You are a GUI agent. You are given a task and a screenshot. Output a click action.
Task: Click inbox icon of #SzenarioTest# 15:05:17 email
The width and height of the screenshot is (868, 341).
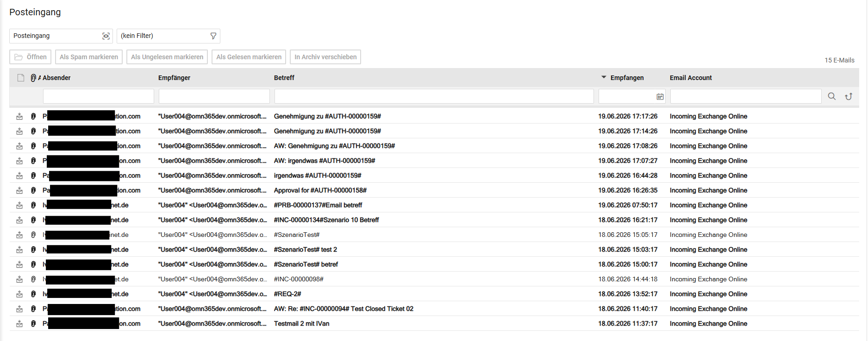click(19, 235)
